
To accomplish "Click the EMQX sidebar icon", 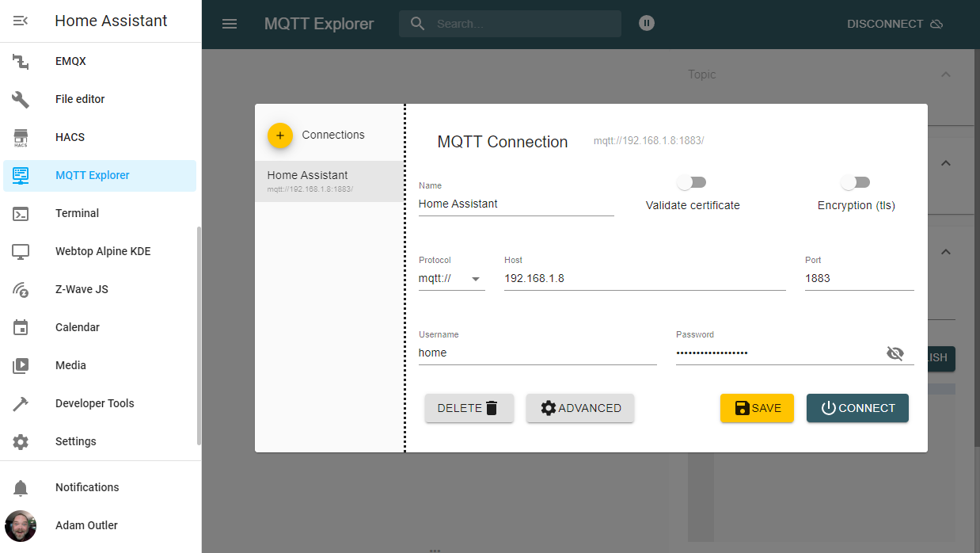I will coord(21,61).
